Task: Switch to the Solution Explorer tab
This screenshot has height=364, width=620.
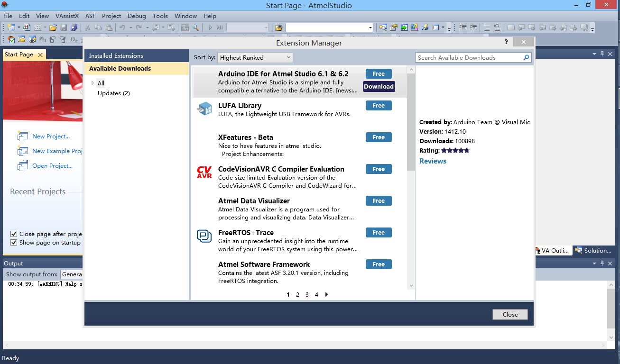Action: (x=594, y=250)
